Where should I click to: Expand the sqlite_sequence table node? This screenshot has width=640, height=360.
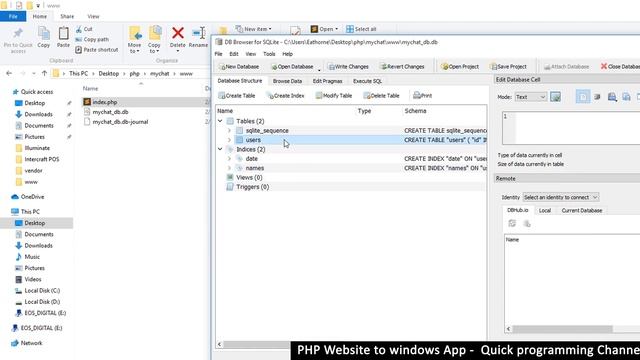point(229,131)
